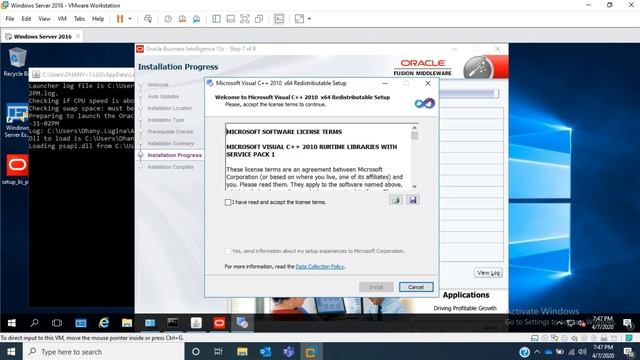Click the setup_bi_p desktop icon
Screen dimensions: 640x360
pos(17,169)
